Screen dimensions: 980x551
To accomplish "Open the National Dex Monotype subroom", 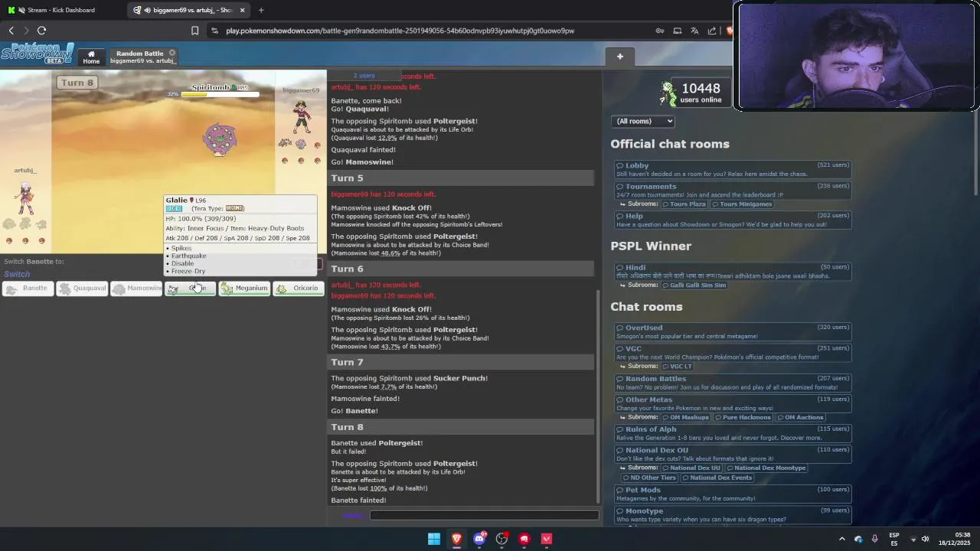I will tap(766, 468).
